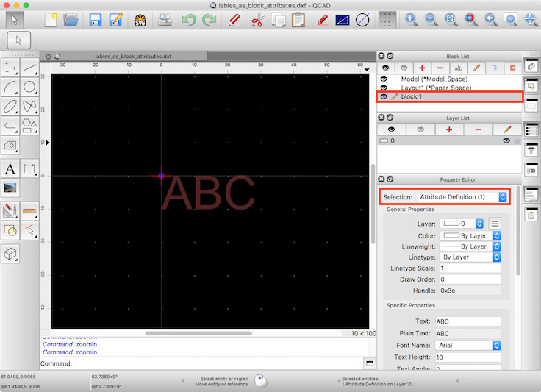
Task: Open Print Preview from the toolbar
Action: 165,20
